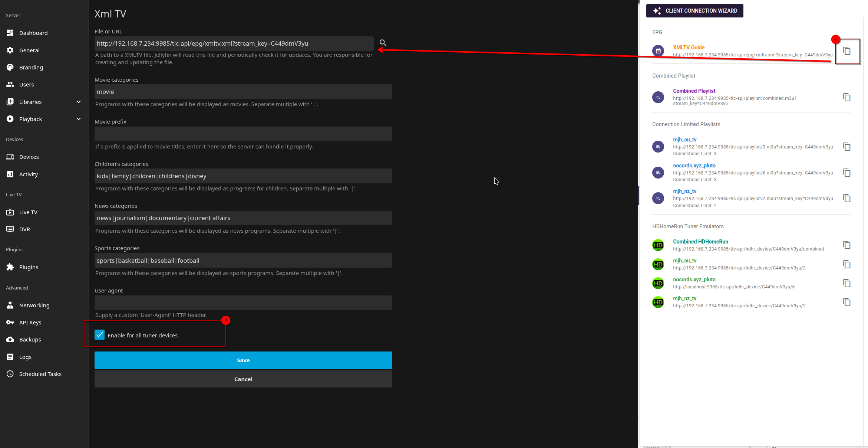
Task: Click the Save button
Action: tap(243, 360)
